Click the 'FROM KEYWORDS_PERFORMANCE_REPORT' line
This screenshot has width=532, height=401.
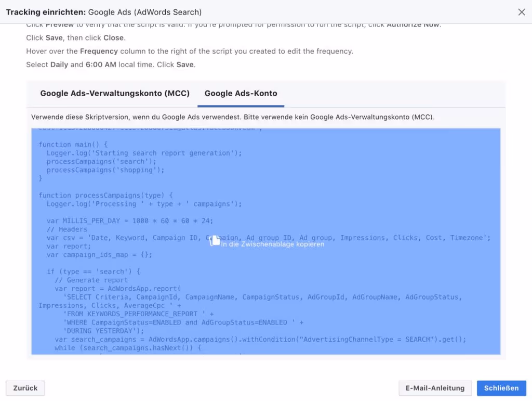[x=138, y=314]
